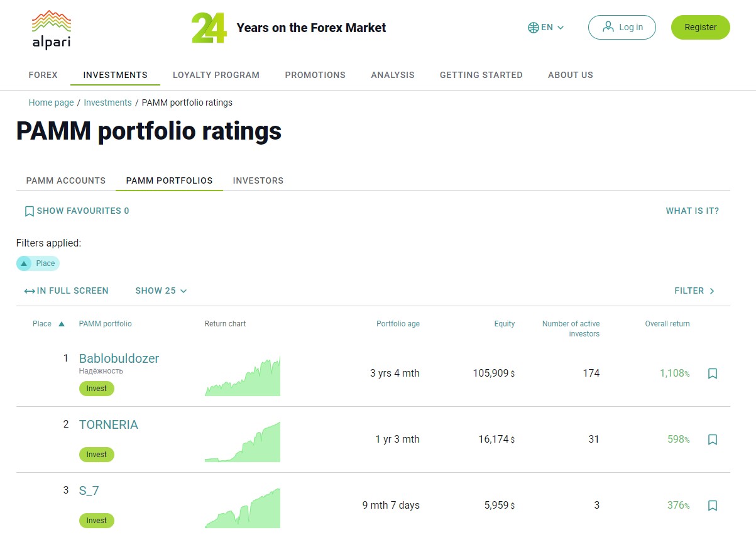Click the Show Favourites bookmark icon

pos(29,211)
